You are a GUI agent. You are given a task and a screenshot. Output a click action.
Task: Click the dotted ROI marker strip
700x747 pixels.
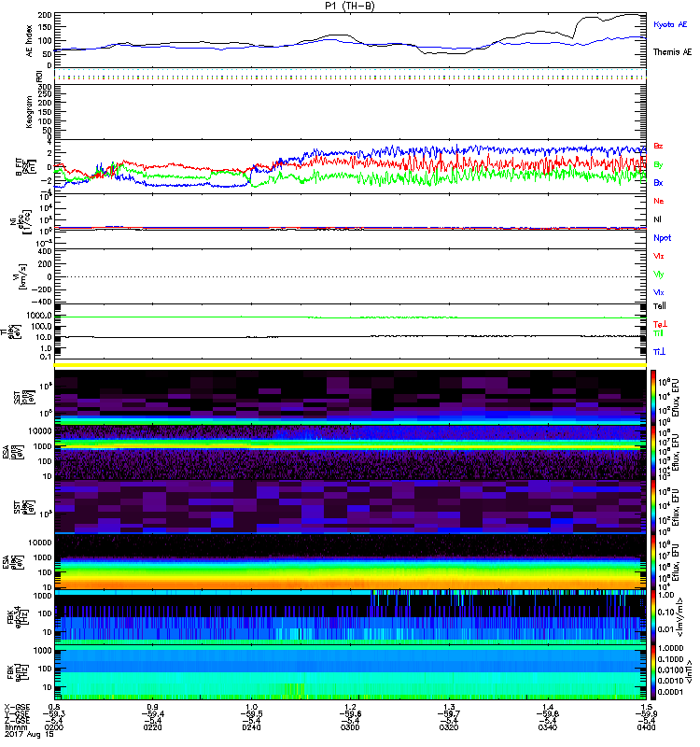[350, 77]
